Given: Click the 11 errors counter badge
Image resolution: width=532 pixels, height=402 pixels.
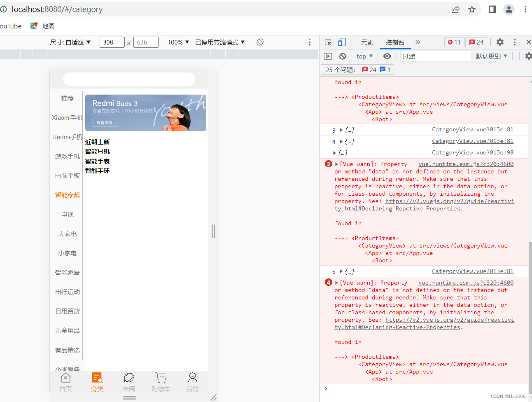Looking at the screenshot, I should tap(454, 42).
